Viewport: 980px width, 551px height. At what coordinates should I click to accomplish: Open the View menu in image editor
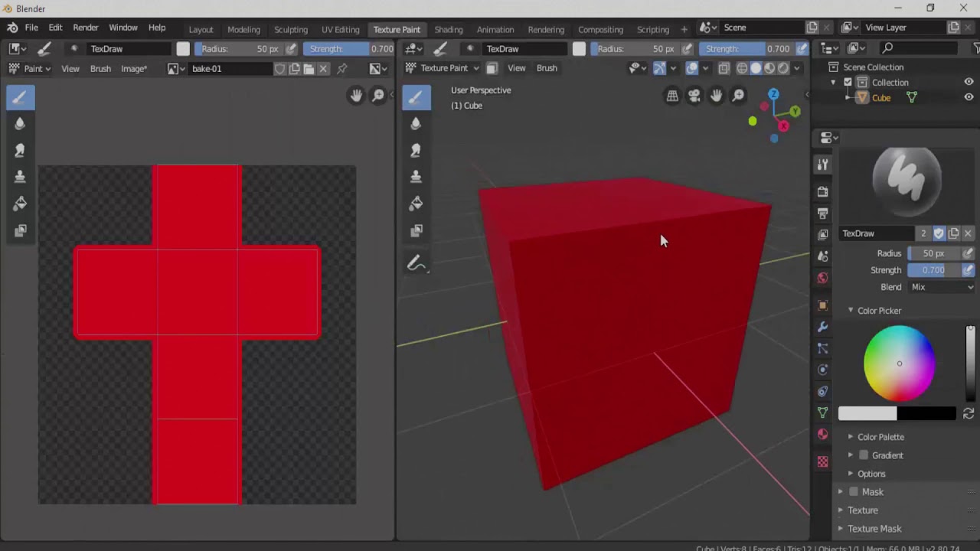[70, 69]
